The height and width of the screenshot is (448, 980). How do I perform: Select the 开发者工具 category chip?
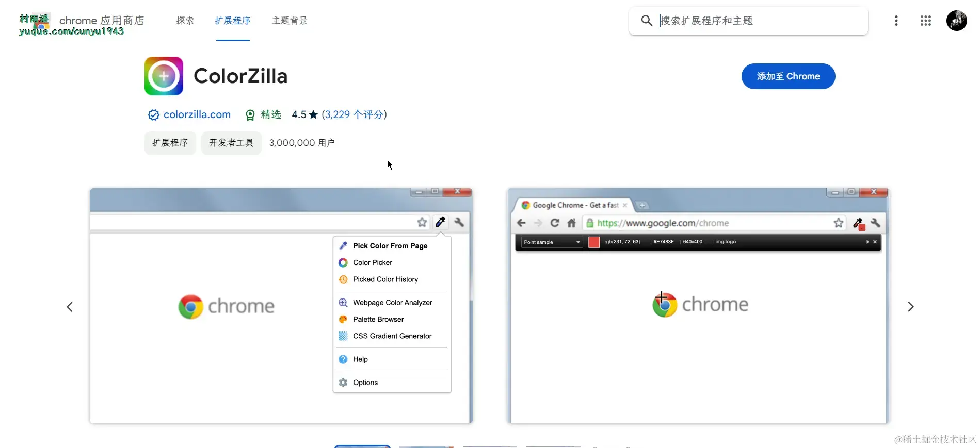click(x=231, y=143)
